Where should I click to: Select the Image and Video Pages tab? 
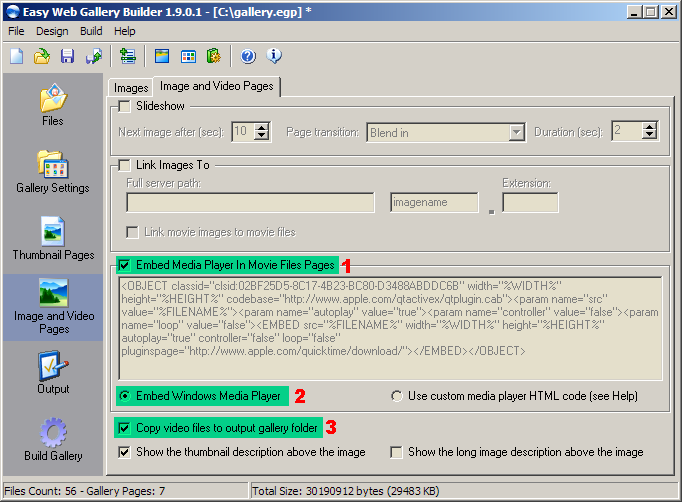(x=217, y=86)
